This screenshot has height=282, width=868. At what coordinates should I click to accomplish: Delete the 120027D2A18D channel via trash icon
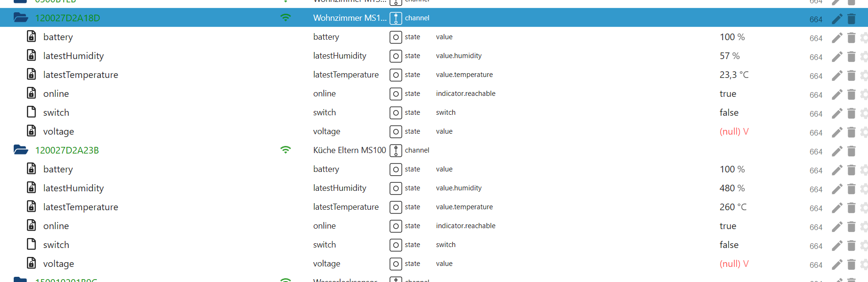(x=851, y=19)
